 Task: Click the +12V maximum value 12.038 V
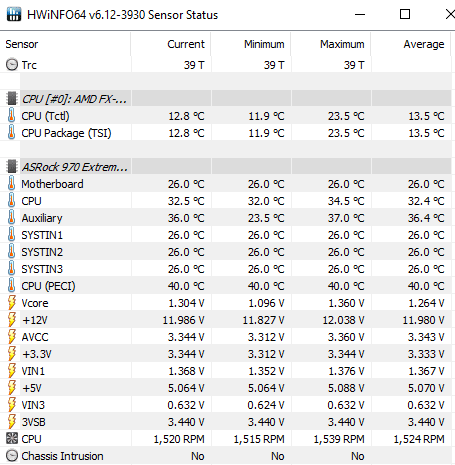tap(343, 320)
